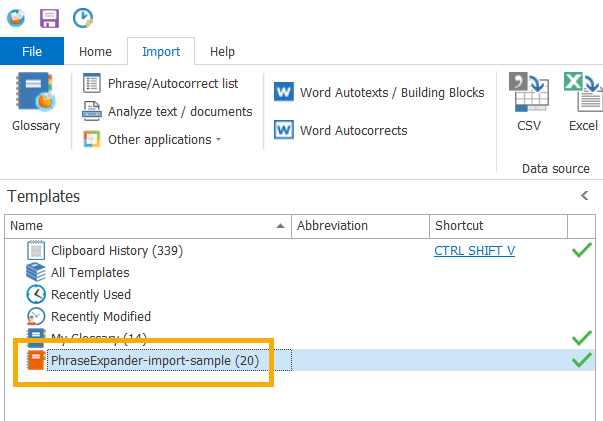The image size is (603, 421).
Task: Select the Recently Used templates item
Action: 90,294
